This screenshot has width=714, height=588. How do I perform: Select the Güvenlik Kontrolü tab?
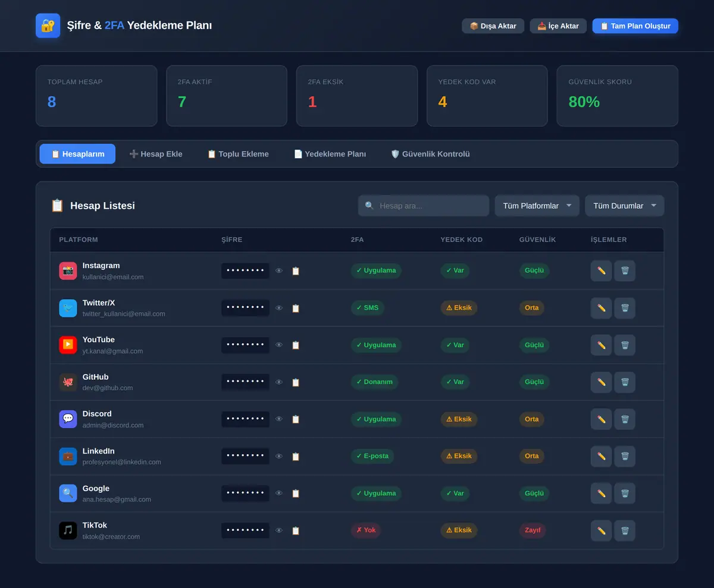430,154
